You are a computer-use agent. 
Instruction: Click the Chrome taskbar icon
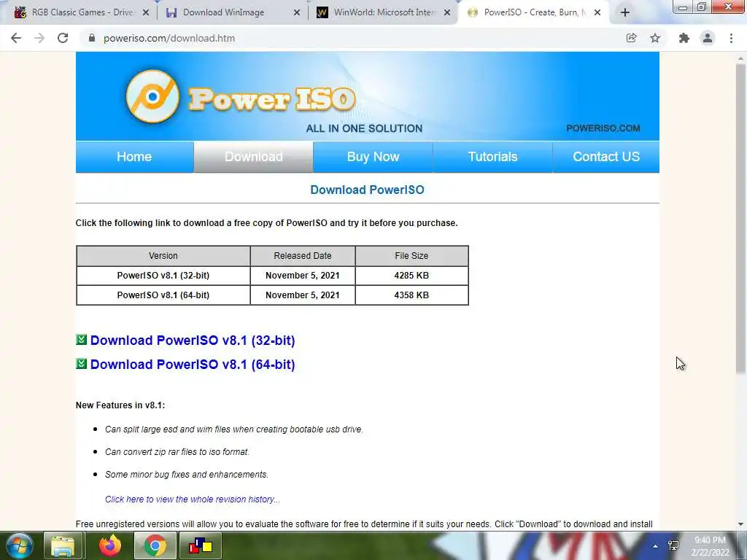coord(155,545)
